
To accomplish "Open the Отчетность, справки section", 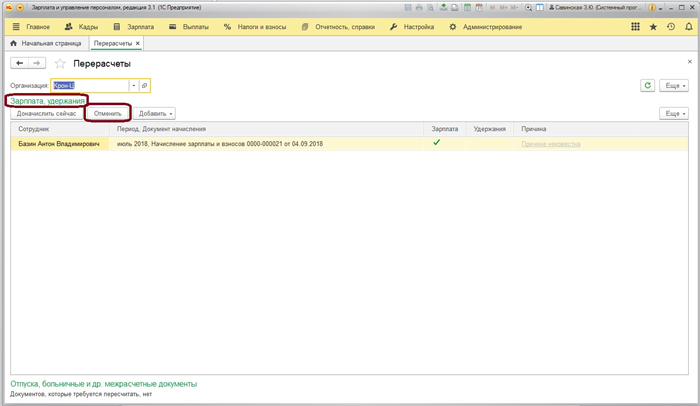I will [338, 27].
